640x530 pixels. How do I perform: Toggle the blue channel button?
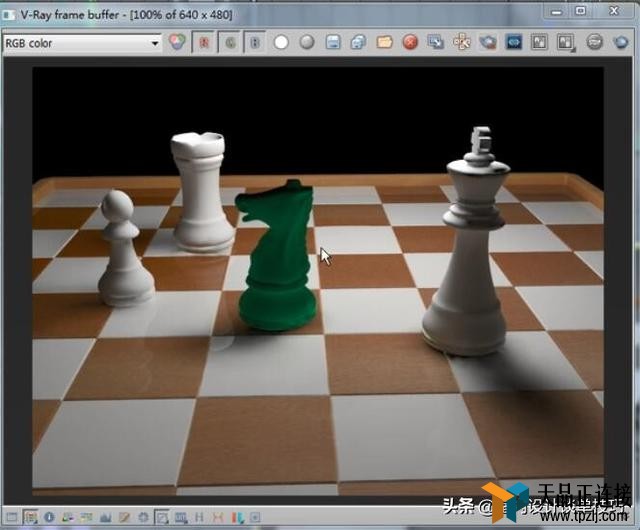click(255, 42)
